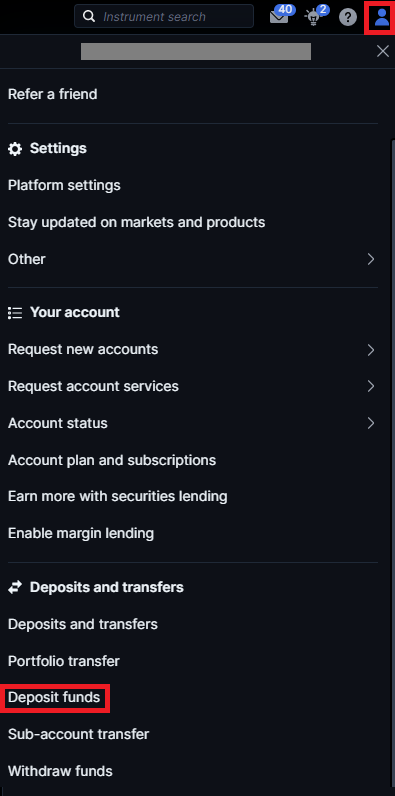The height and width of the screenshot is (796, 395).
Task: Expand Request new accounts chevron
Action: click(x=371, y=350)
